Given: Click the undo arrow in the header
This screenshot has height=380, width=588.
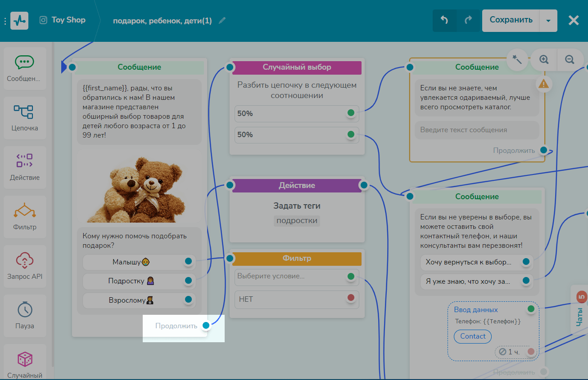Looking at the screenshot, I should tap(444, 20).
